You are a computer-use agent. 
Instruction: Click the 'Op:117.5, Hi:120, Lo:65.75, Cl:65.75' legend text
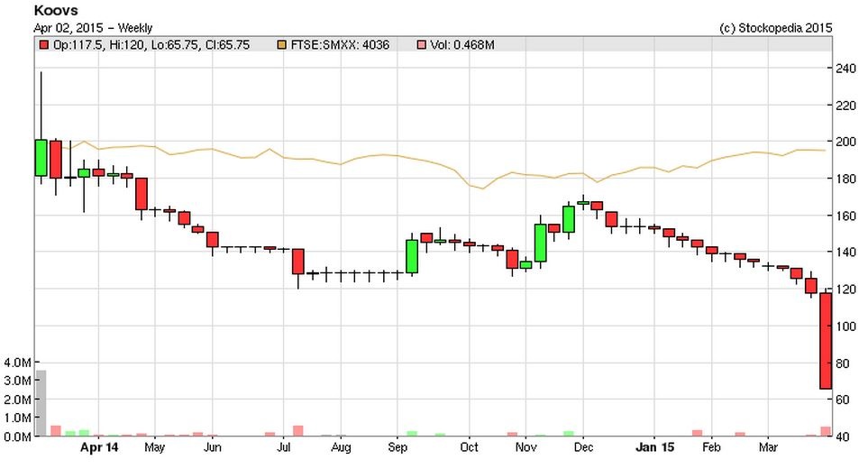tap(151, 45)
